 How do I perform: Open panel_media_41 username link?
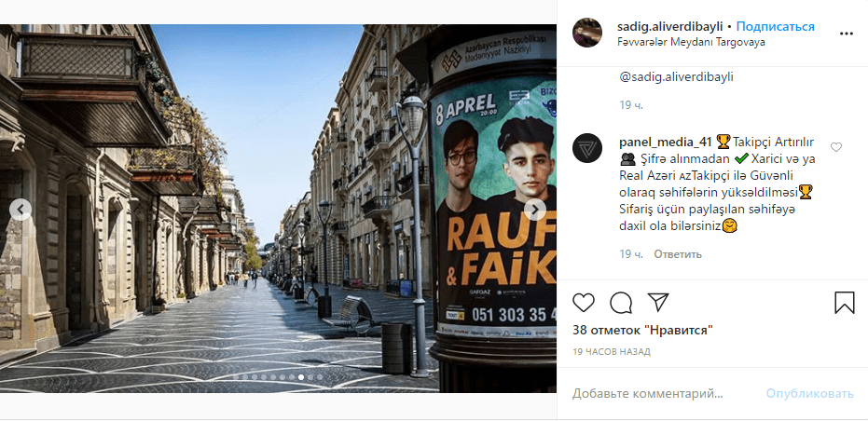(666, 143)
